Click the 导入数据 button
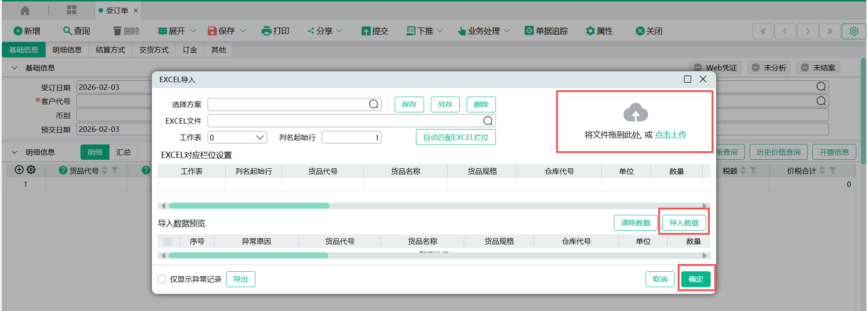868x311 pixels. (x=684, y=223)
